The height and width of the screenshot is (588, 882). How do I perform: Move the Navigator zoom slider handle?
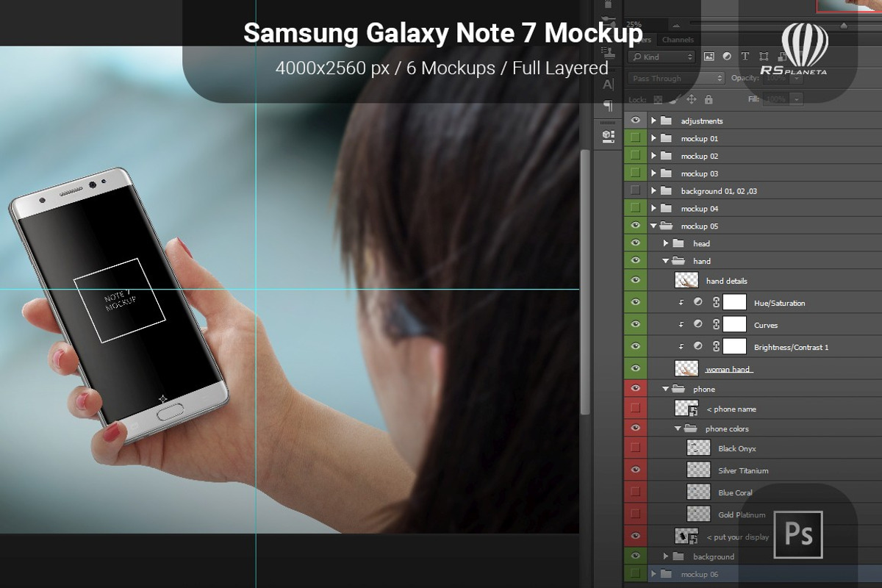pos(844,25)
